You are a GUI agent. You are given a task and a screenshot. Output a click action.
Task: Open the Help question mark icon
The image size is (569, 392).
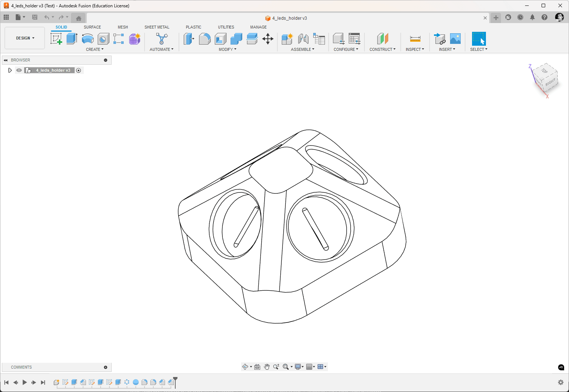click(544, 17)
